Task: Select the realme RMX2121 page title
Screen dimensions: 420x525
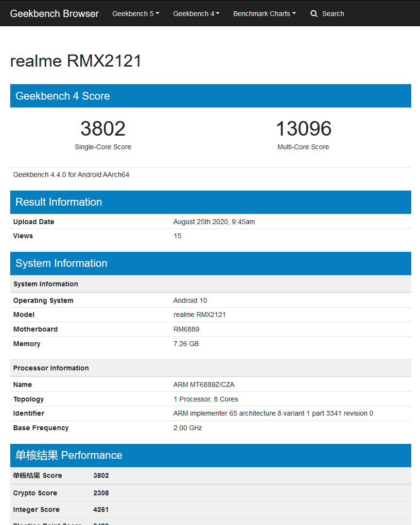Action: click(76, 61)
